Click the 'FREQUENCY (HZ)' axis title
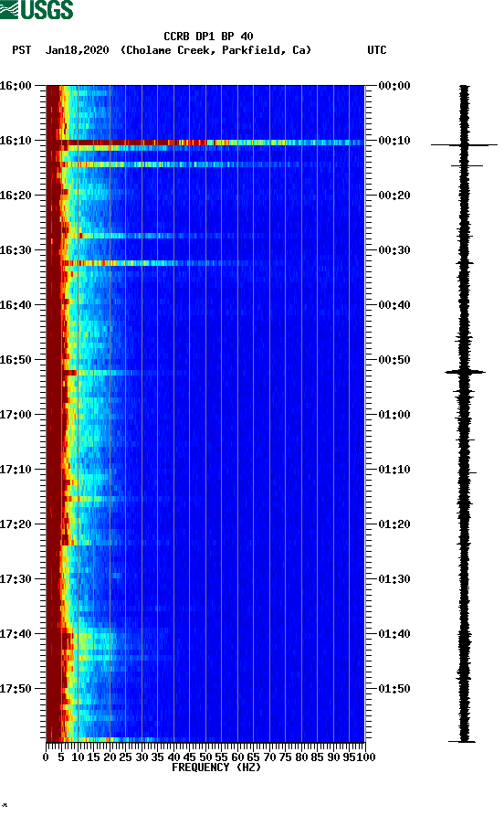The width and height of the screenshot is (504, 815). coord(216,767)
